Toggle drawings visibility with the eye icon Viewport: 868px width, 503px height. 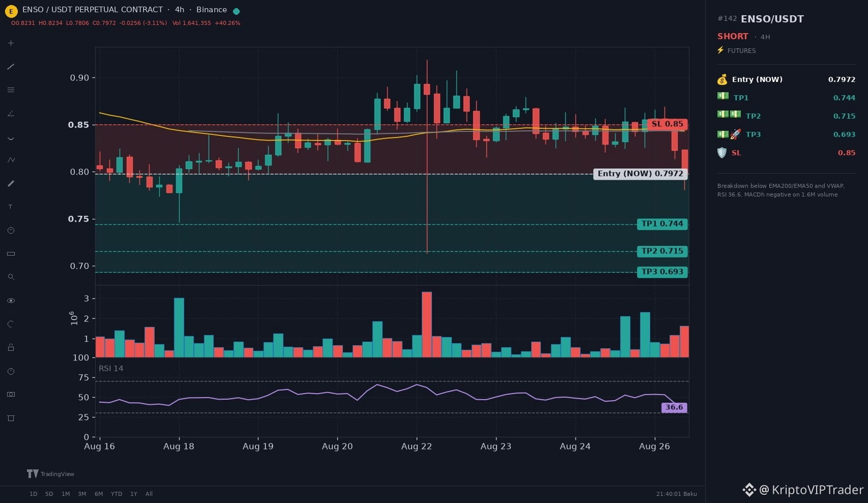(x=11, y=301)
